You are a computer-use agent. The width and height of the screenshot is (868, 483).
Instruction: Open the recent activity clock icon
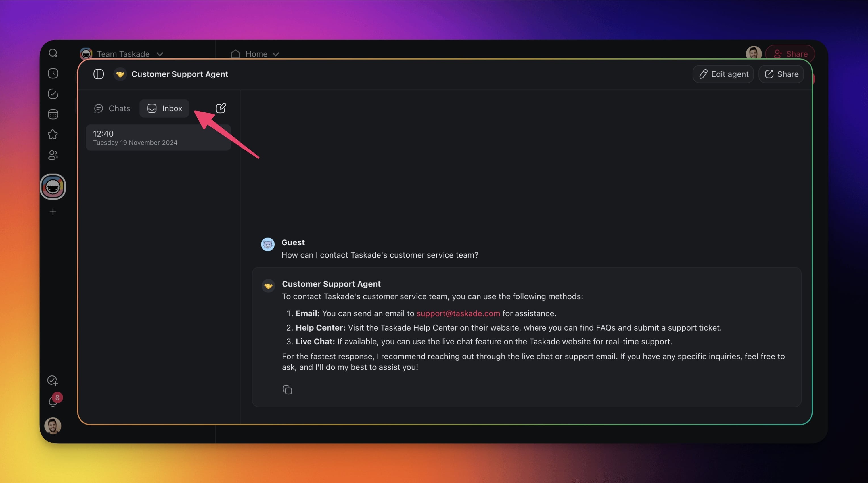pyautogui.click(x=53, y=74)
